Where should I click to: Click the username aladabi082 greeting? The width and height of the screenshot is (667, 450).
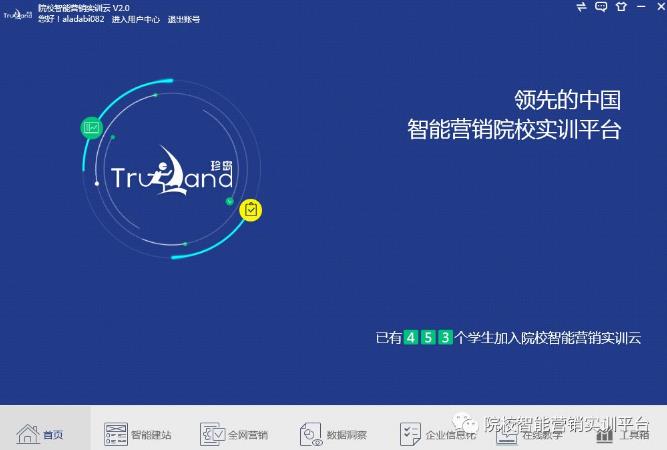coord(69,19)
